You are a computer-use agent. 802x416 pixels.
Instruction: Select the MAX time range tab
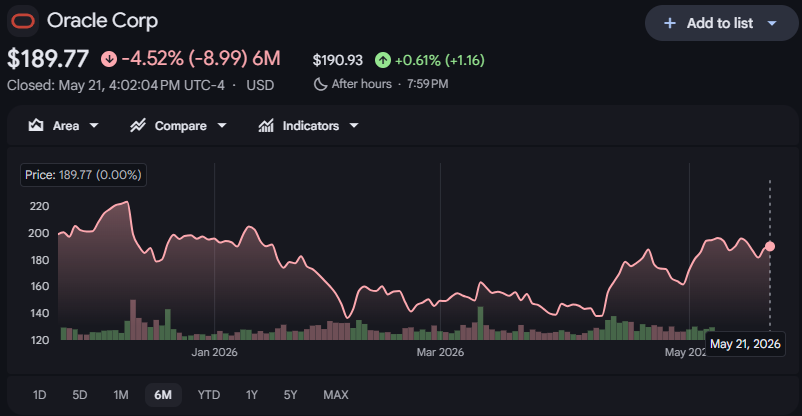click(x=336, y=395)
